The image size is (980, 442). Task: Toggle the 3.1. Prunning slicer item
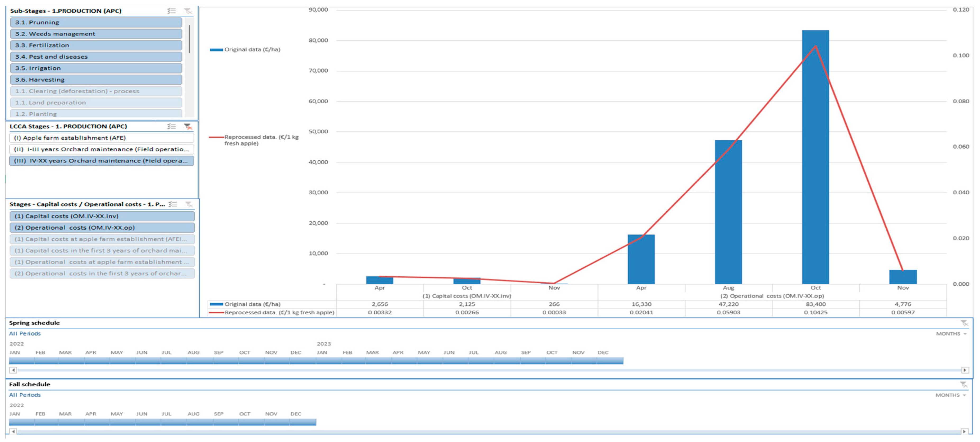point(96,22)
